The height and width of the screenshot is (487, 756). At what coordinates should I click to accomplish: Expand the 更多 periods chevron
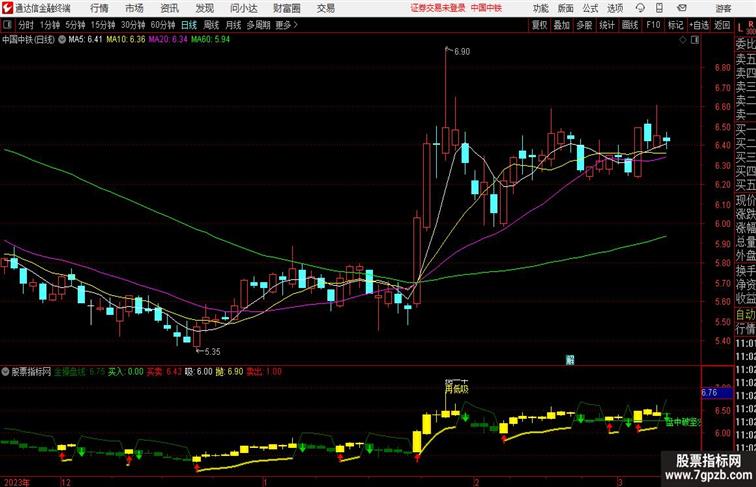point(286,25)
